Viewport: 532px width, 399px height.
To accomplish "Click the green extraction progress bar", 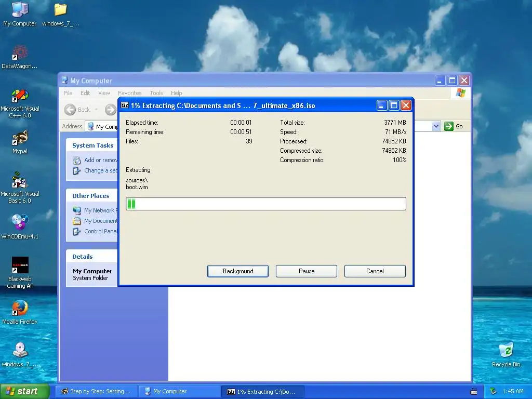I will click(265, 204).
